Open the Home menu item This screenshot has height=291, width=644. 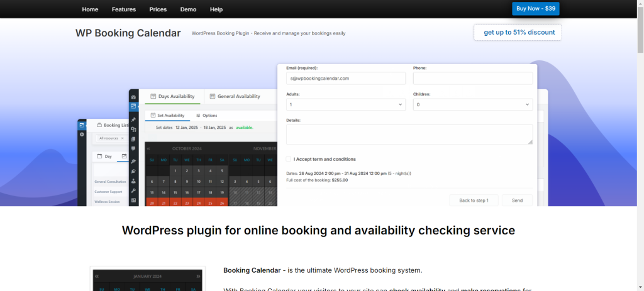point(90,9)
